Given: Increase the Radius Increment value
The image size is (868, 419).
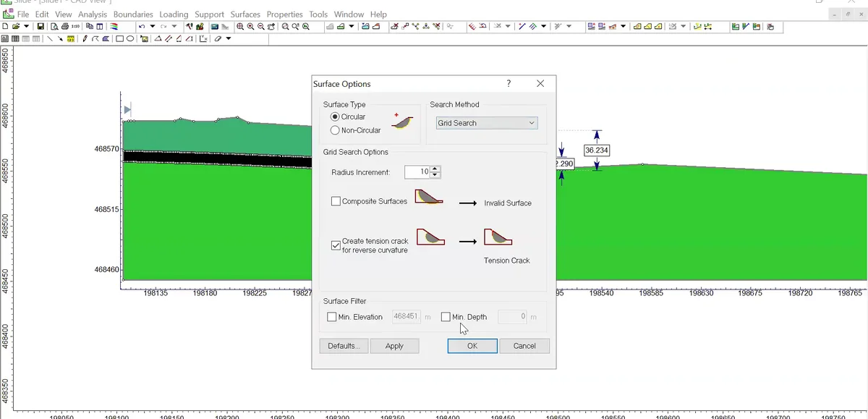Looking at the screenshot, I should (x=435, y=169).
